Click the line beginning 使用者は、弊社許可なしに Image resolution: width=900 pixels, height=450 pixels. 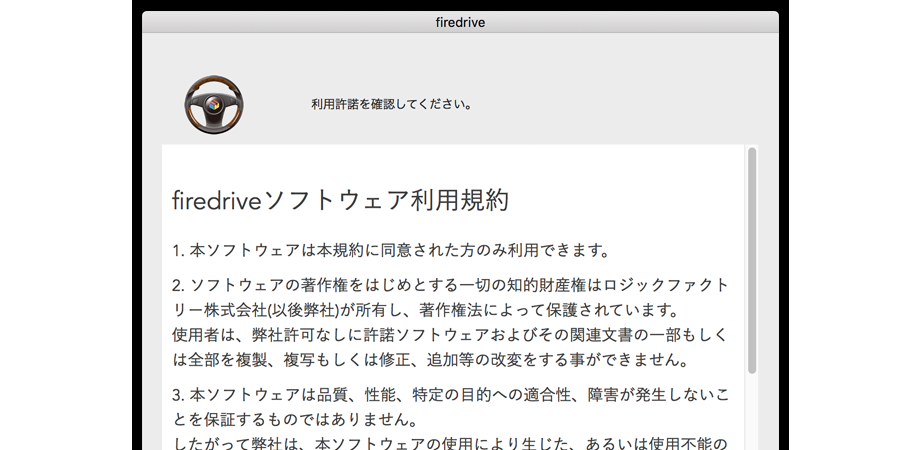click(x=449, y=335)
